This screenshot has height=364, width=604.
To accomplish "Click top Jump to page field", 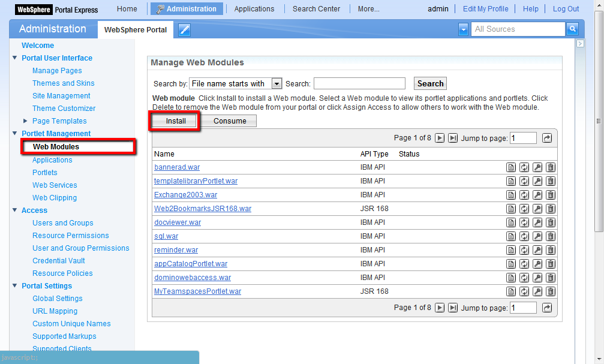I will click(523, 138).
